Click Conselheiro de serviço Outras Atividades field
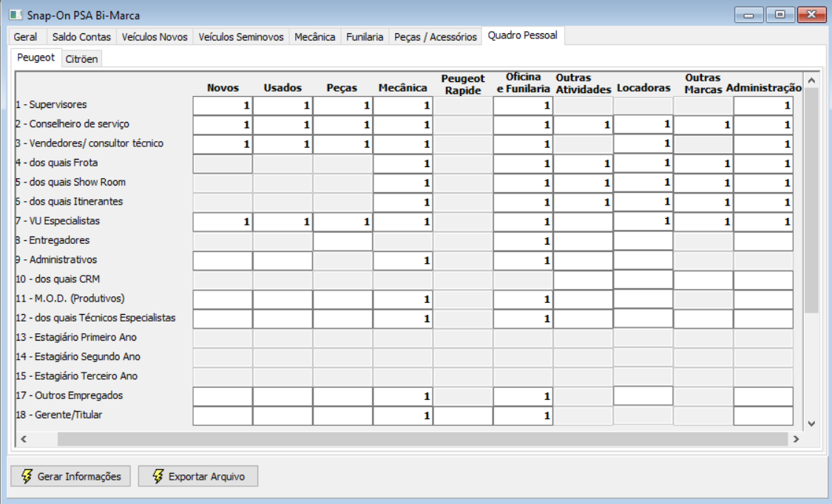This screenshot has height=504, width=832. point(584,125)
